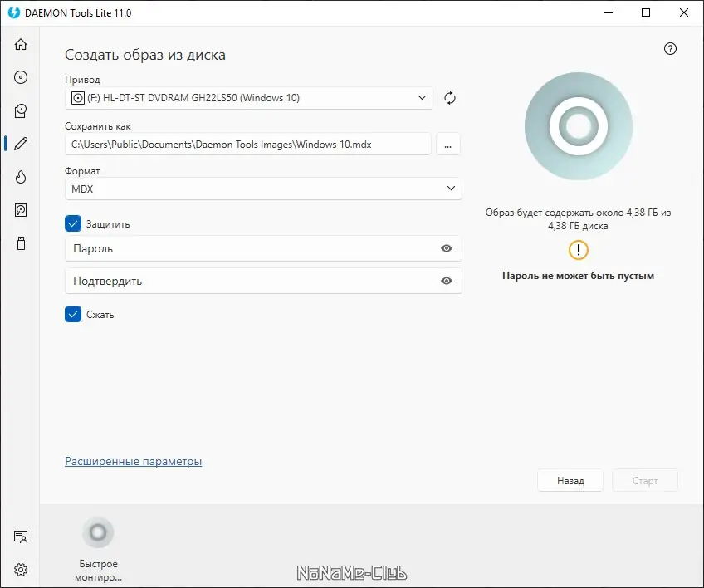Open the help question mark icon
Image resolution: width=704 pixels, height=588 pixels.
pyautogui.click(x=670, y=48)
